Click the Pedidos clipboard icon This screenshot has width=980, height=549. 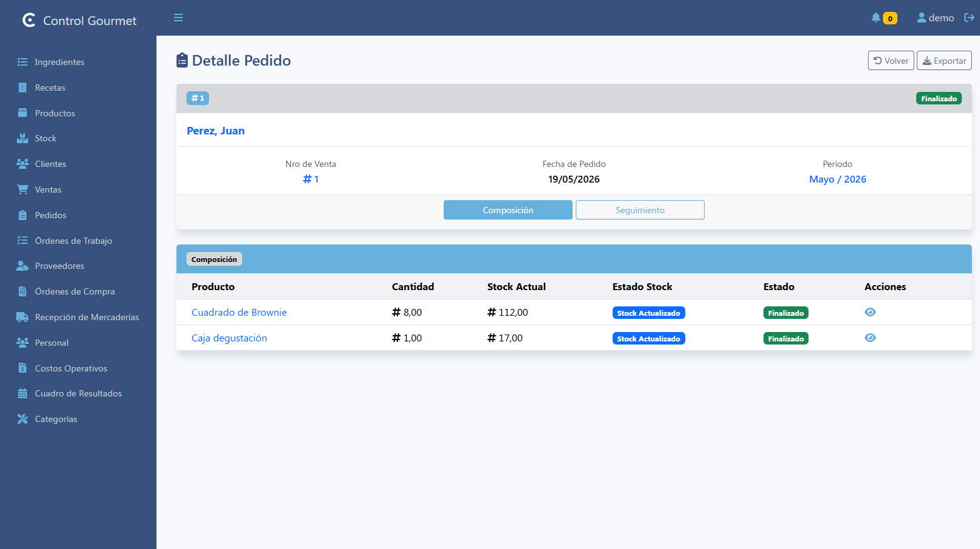pyautogui.click(x=23, y=215)
